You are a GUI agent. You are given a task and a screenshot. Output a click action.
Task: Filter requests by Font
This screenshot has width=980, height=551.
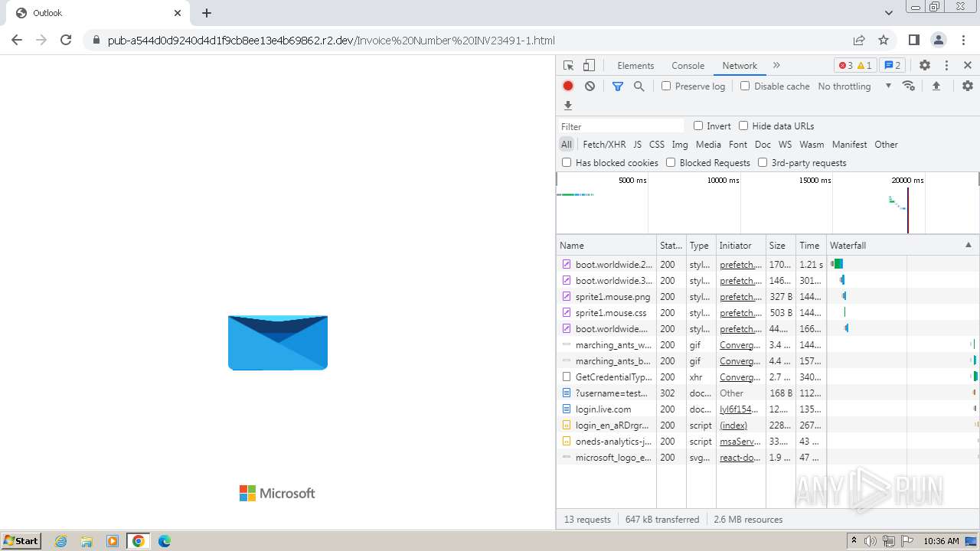coord(738,145)
